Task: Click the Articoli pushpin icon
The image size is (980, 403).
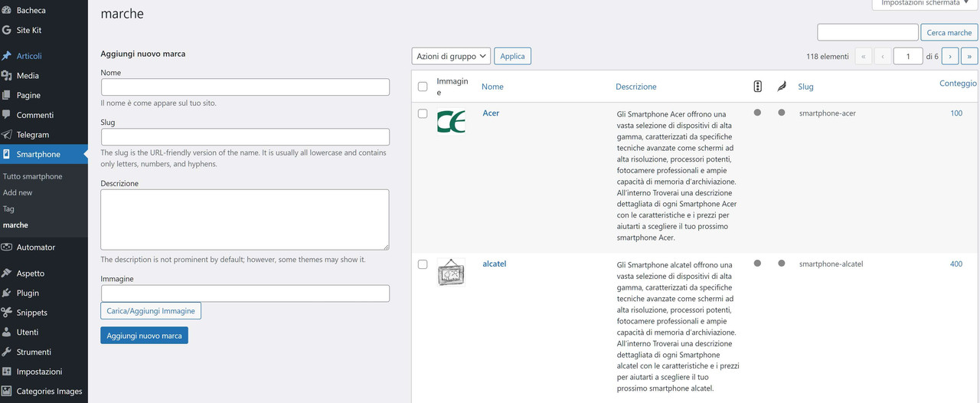Action: coord(7,56)
